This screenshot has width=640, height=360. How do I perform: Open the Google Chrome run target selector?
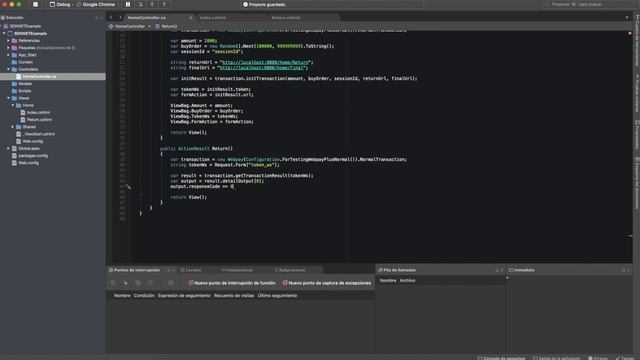click(x=96, y=4)
